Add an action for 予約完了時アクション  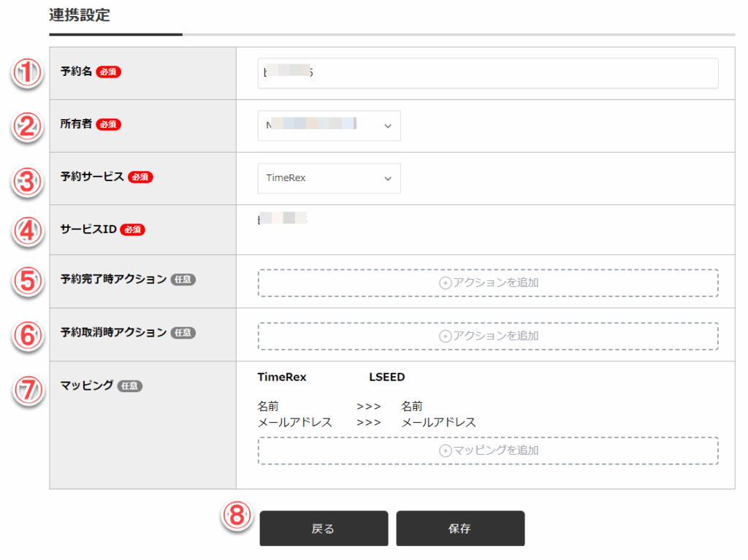click(487, 283)
